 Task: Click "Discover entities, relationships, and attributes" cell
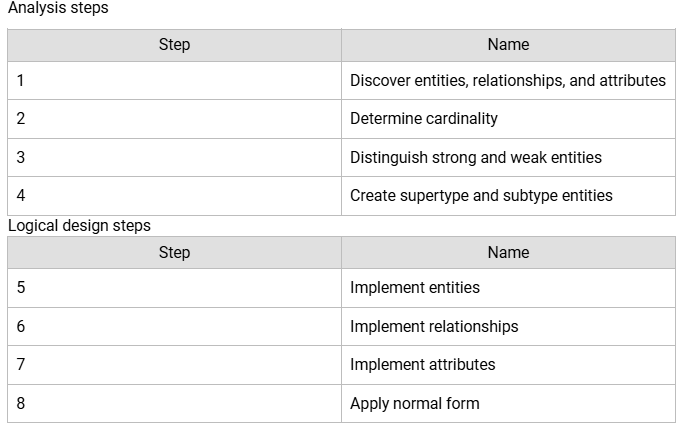click(x=507, y=80)
